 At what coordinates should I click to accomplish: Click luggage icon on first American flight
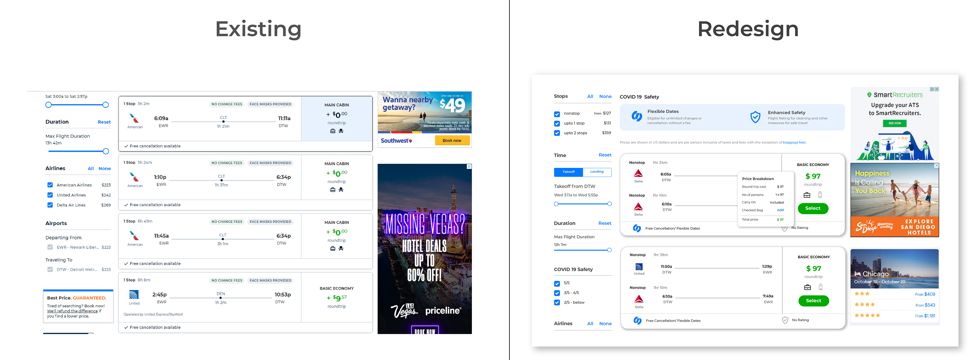click(333, 131)
